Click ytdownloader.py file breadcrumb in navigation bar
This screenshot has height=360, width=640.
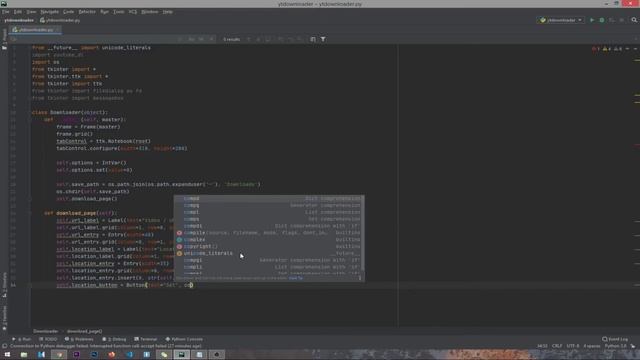point(60,20)
